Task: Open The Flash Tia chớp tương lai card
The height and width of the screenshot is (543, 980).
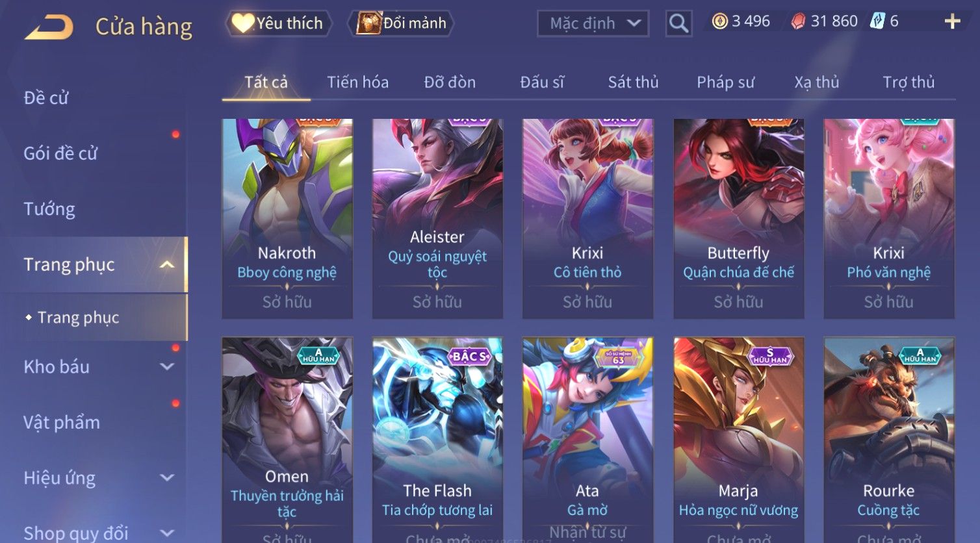Action: point(437,440)
